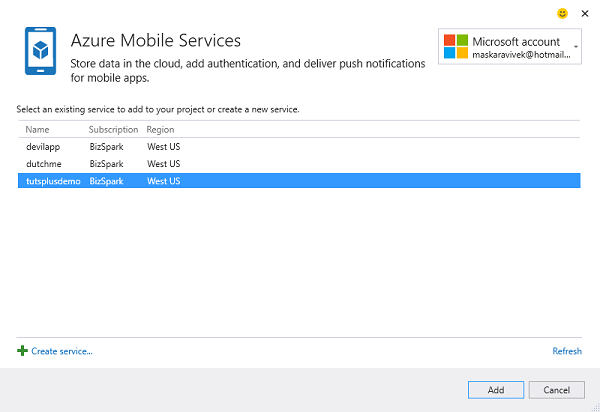The image size is (600, 412).
Task: Click the Microsoft logo in the account box
Action: coord(456,46)
